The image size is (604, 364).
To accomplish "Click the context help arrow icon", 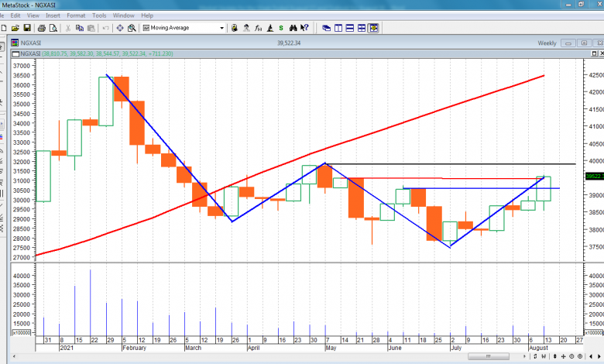I will 304,28.
